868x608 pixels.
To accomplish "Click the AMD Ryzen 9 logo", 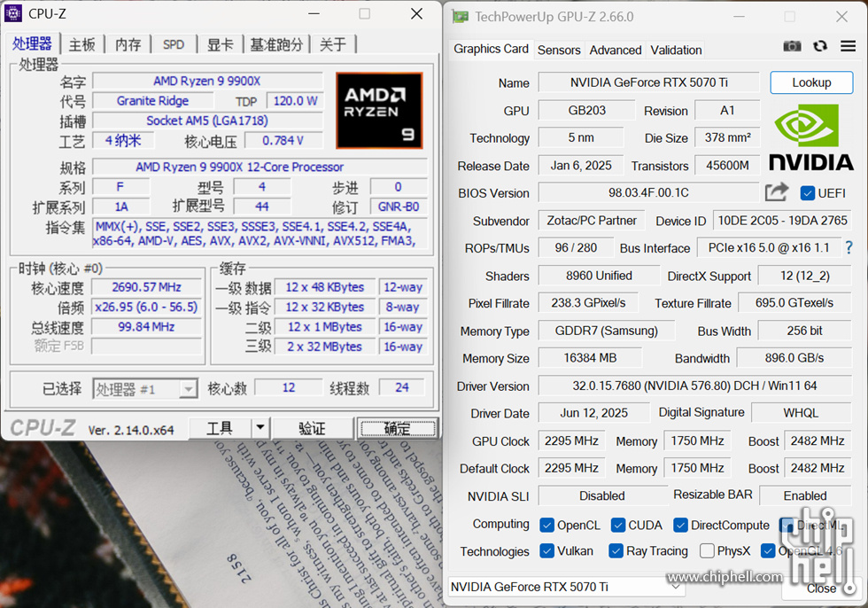I will (x=379, y=111).
